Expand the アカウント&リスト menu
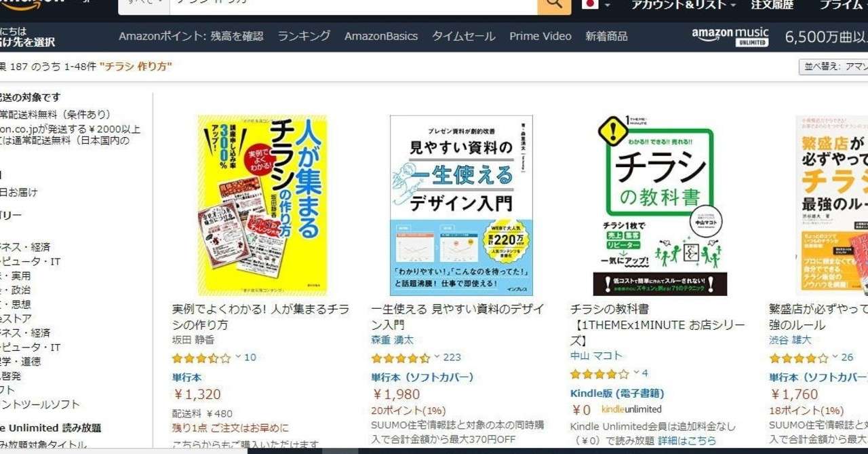 coord(684,5)
